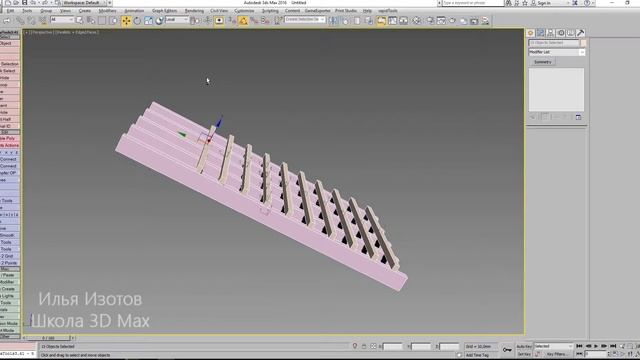Open the Modifiers menu

[108, 11]
